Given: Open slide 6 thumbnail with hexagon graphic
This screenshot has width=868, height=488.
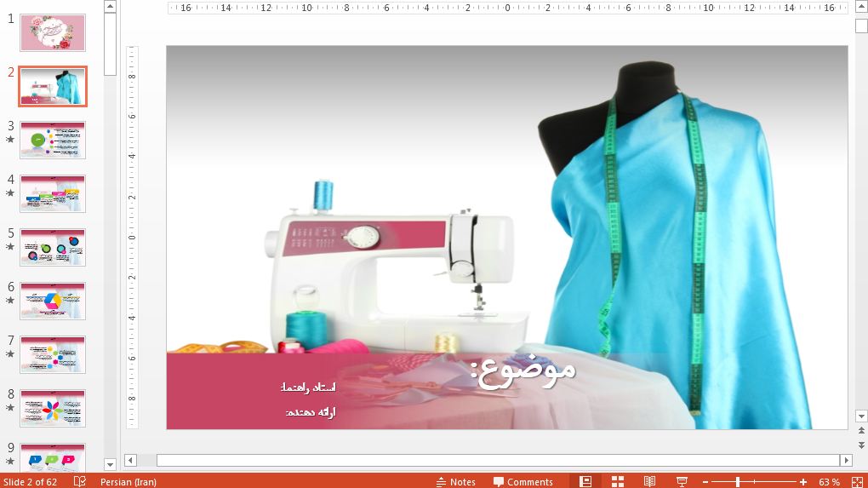Looking at the screenshot, I should point(53,301).
